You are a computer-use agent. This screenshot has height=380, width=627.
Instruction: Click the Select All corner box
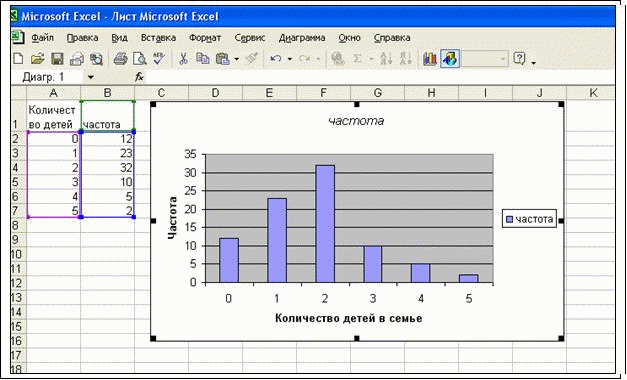click(x=18, y=93)
